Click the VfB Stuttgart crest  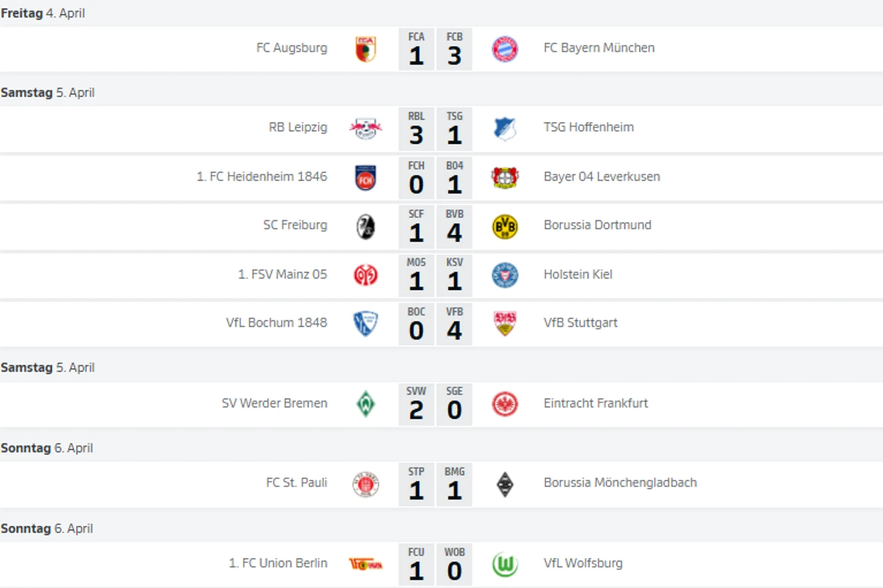tap(504, 324)
